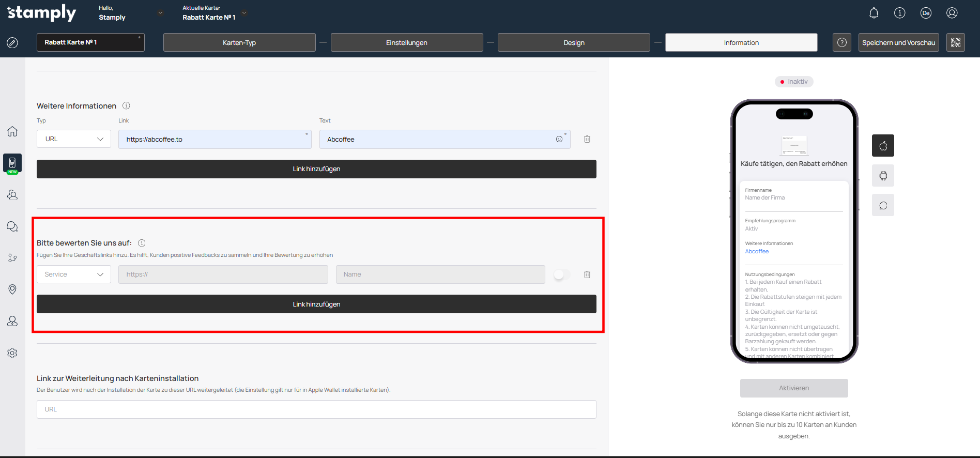
Task: Go to the Einstellungen tab
Action: 407,42
